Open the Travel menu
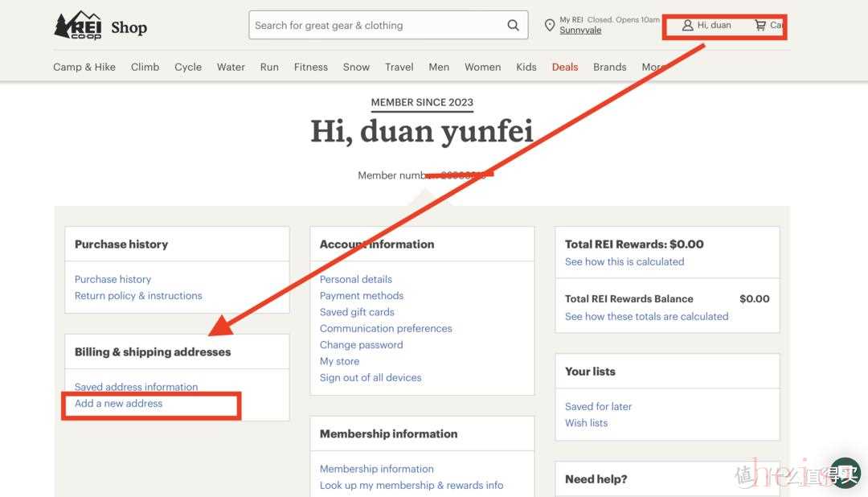 [x=399, y=67]
